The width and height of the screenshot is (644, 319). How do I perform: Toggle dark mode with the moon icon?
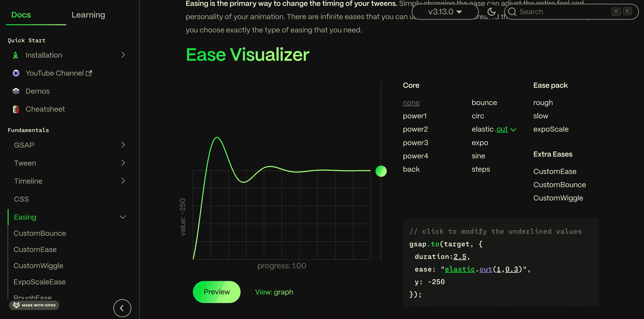click(492, 11)
